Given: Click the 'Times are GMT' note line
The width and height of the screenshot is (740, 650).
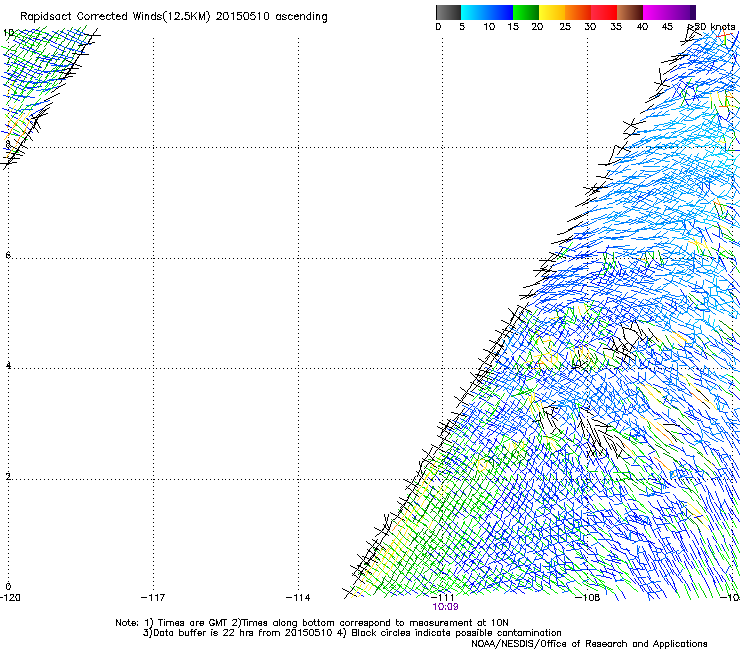Looking at the screenshot, I should (312, 623).
